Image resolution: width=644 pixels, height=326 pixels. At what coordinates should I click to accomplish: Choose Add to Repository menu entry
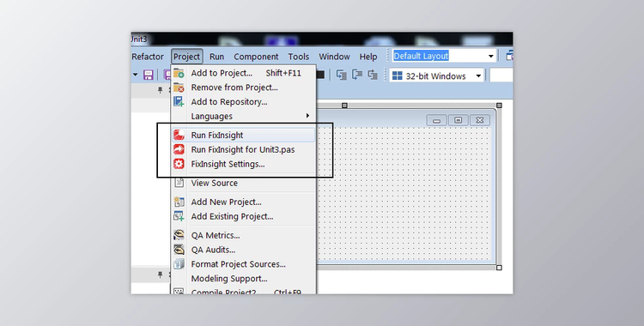tap(244, 102)
